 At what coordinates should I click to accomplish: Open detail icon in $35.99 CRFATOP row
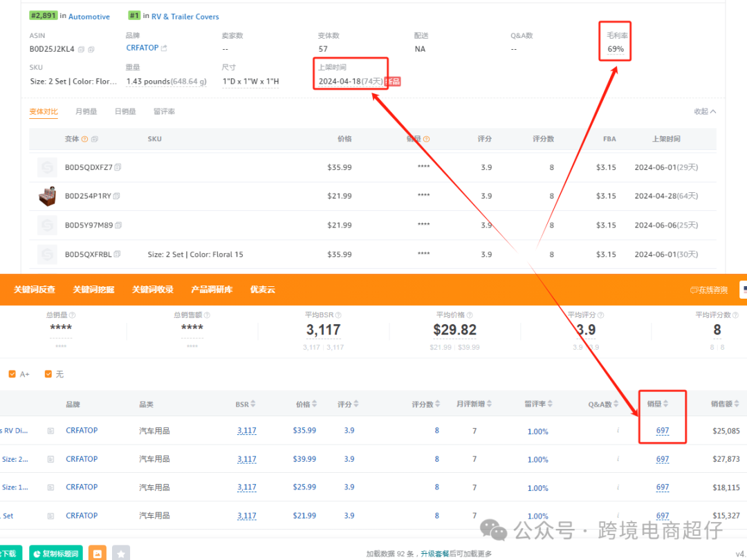50,431
